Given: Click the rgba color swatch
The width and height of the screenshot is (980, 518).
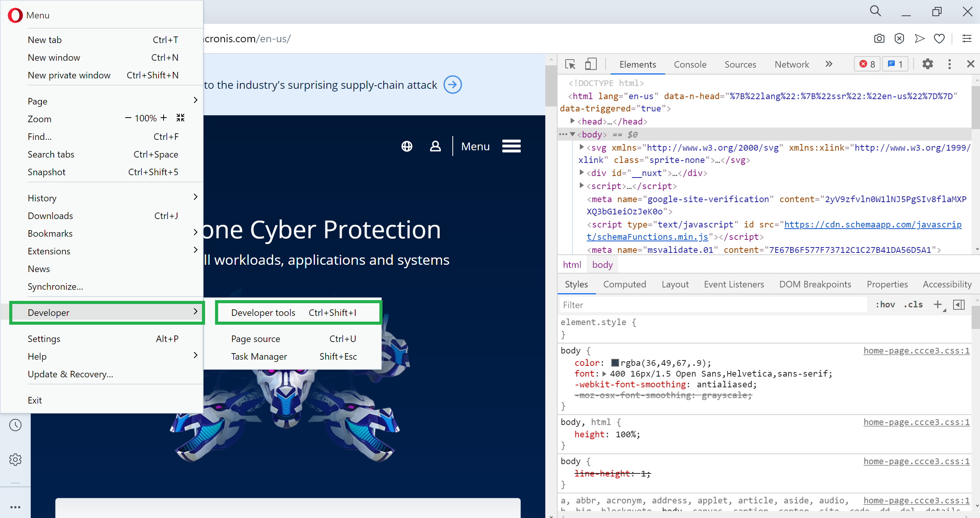Looking at the screenshot, I should pyautogui.click(x=615, y=363).
